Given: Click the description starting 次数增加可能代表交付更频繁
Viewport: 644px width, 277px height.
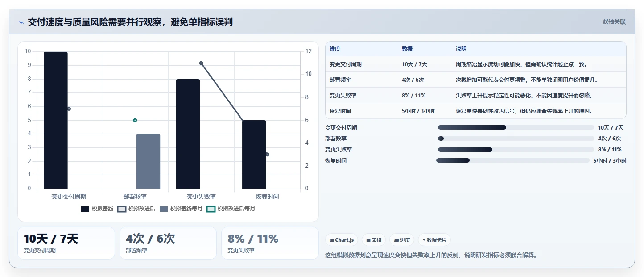Looking at the screenshot, I should point(527,80).
